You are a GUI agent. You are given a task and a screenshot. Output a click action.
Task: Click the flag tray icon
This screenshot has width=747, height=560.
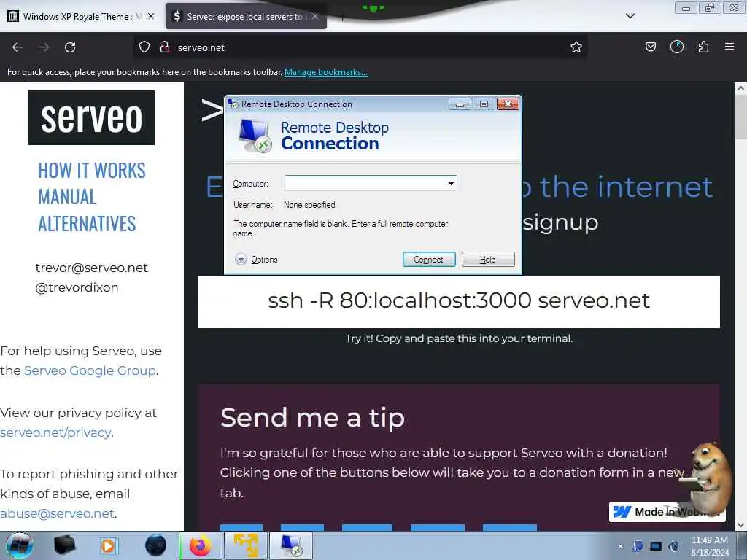(638, 546)
